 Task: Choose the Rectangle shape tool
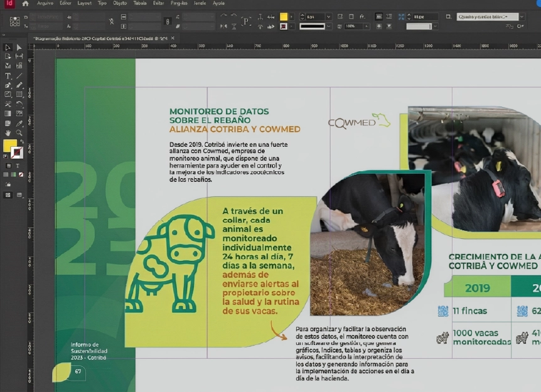click(19, 94)
